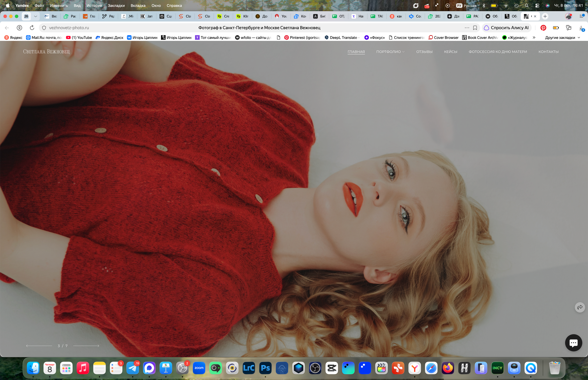Open the История menu
The height and width of the screenshot is (380, 588).
[x=94, y=6]
